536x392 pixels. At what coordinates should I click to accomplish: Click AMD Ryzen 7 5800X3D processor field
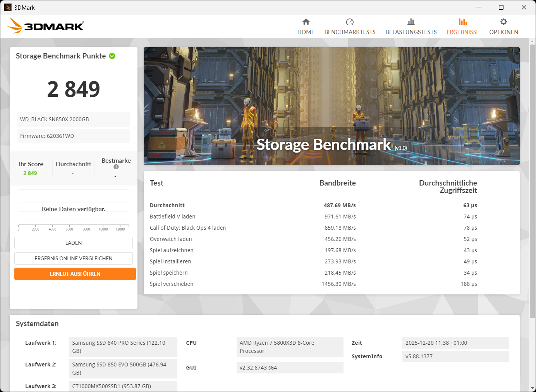click(x=290, y=347)
